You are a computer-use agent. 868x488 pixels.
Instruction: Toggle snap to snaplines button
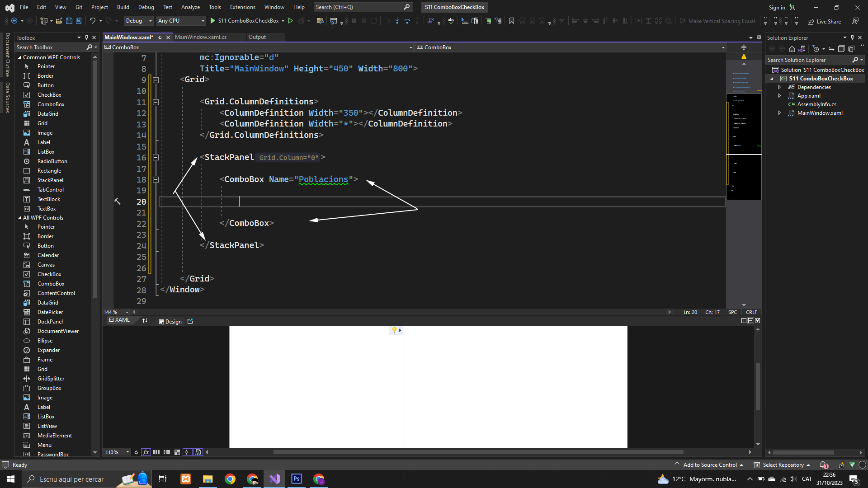point(187,452)
